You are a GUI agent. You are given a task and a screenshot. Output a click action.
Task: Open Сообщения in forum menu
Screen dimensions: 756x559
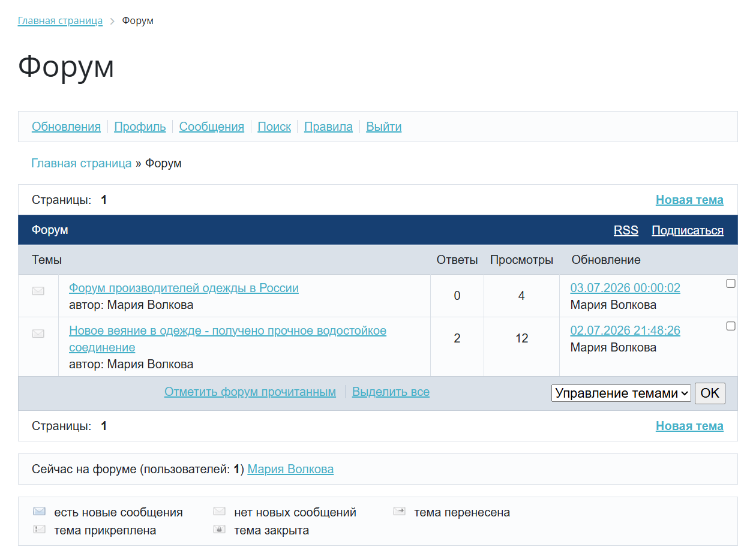[212, 127]
